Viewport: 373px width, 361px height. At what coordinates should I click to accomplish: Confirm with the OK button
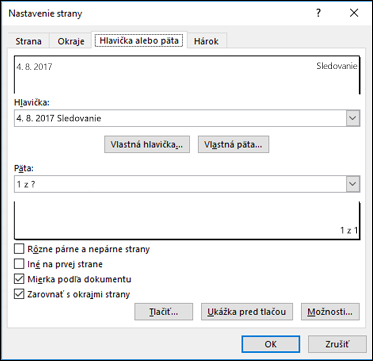pyautogui.click(x=271, y=344)
